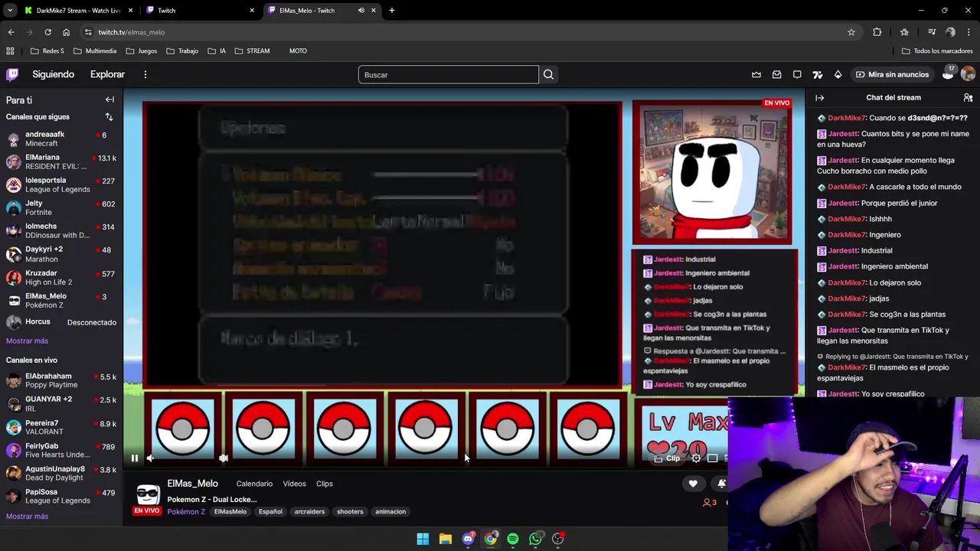Mute the ElMas_Melo tab audio icon
Viewport: 980px width, 551px height.
click(361, 11)
